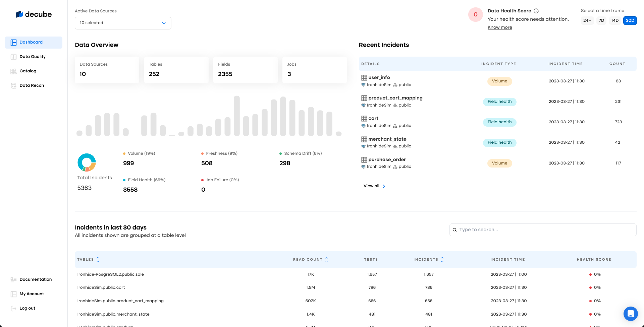Image resolution: width=644 pixels, height=327 pixels.
Task: Click View all incidents link
Action: point(374,186)
